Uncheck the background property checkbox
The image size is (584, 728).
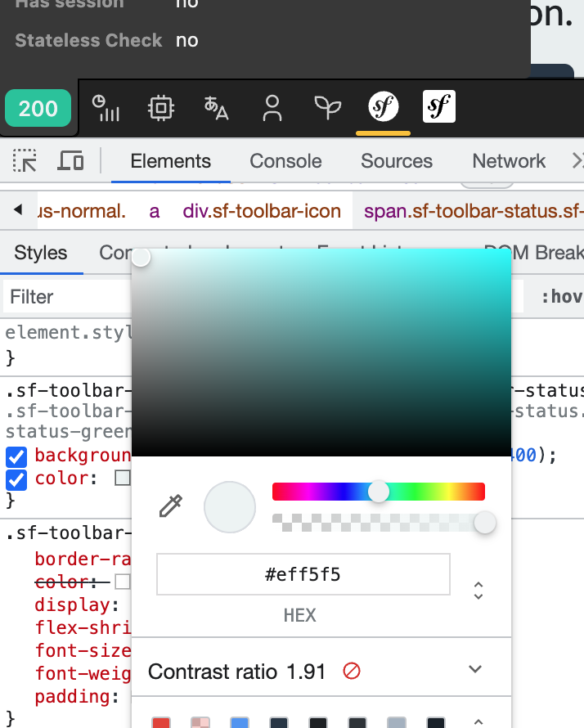tap(16, 457)
